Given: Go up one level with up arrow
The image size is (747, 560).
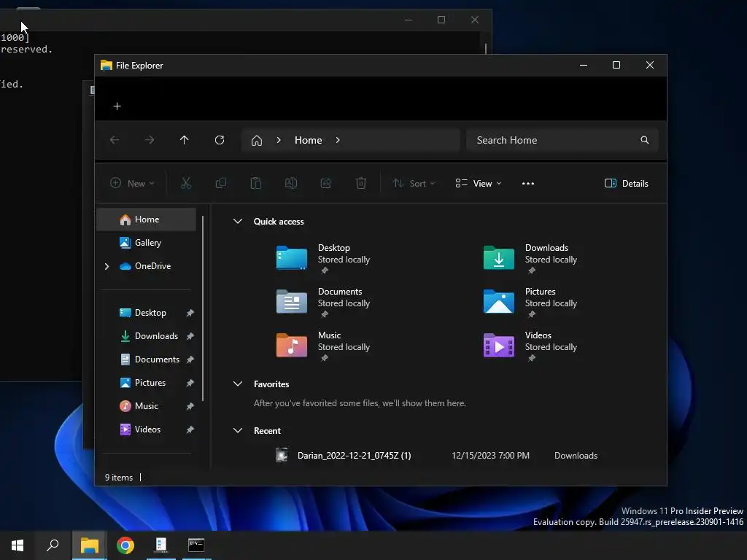Looking at the screenshot, I should click(185, 140).
